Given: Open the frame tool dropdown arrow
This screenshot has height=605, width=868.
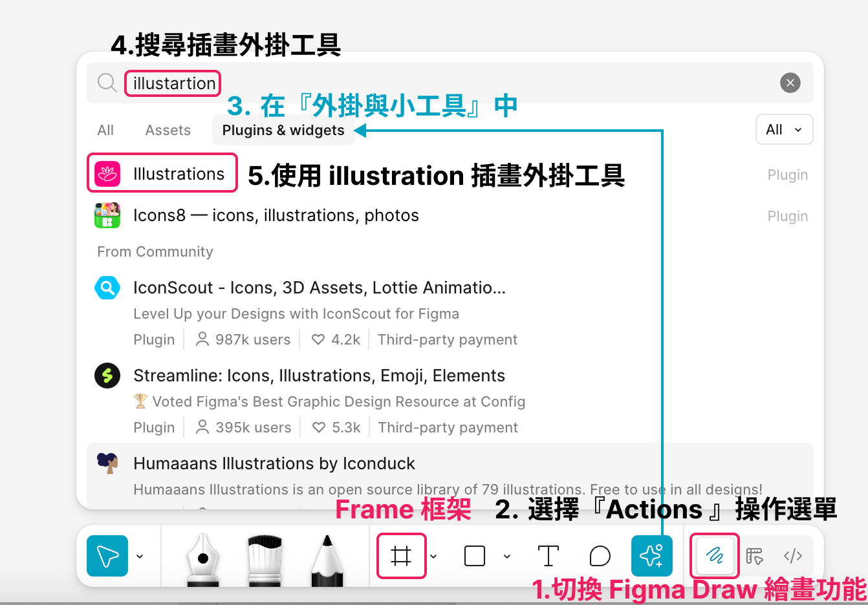Looking at the screenshot, I should click(x=433, y=556).
